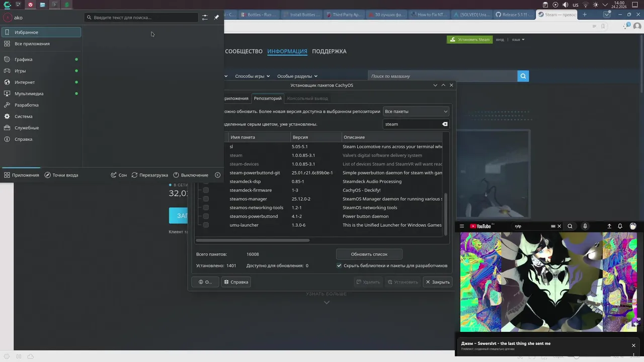This screenshot has width=644, height=362.
Task: Tick the steamos-networking-tools checkbox
Action: [x=206, y=208]
